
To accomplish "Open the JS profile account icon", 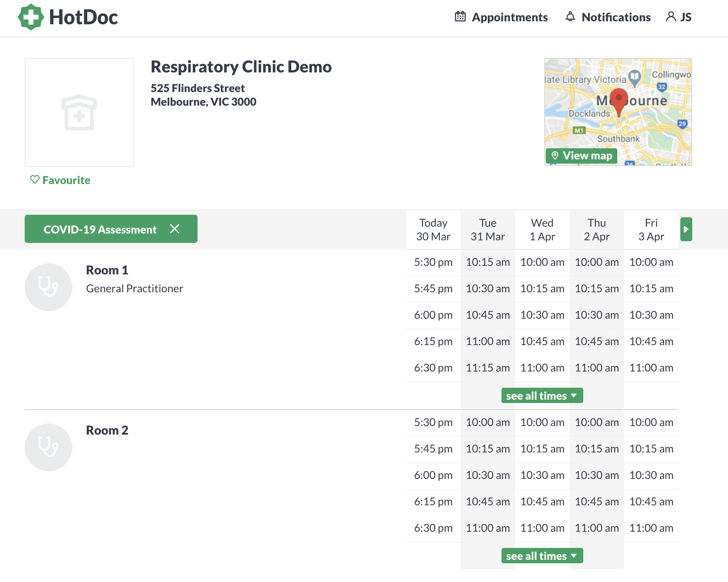I will coord(672,17).
